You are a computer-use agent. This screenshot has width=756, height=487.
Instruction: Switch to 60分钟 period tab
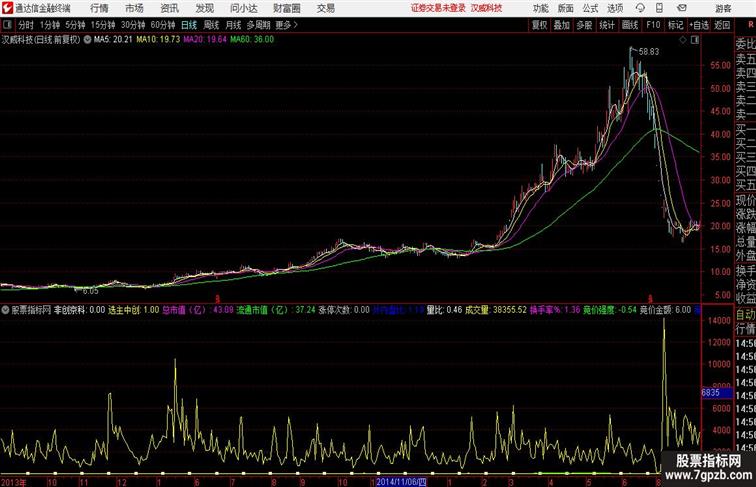[163, 25]
